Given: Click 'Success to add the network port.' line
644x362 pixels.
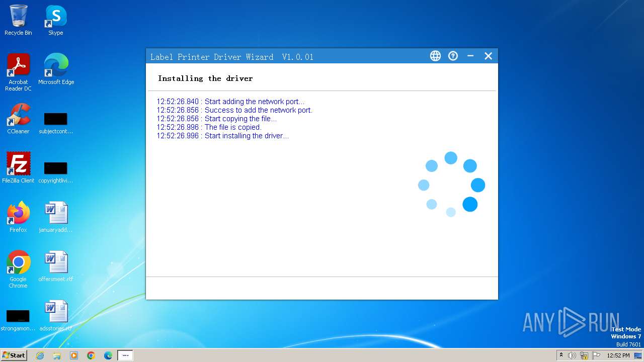Looking at the screenshot, I should pos(234,110).
